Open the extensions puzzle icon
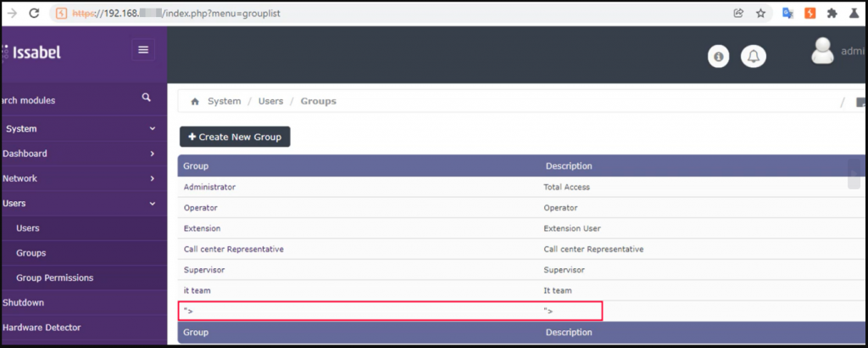 [832, 14]
